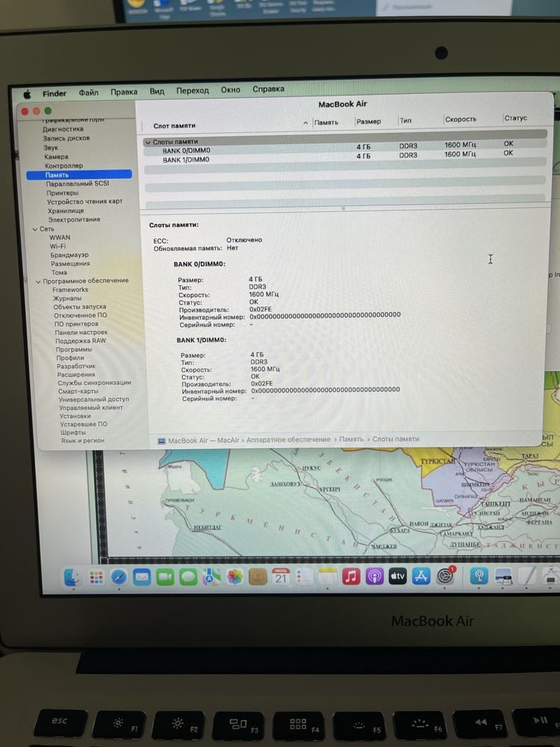Launch Safari from the Dock
The image size is (560, 747).
point(119,578)
